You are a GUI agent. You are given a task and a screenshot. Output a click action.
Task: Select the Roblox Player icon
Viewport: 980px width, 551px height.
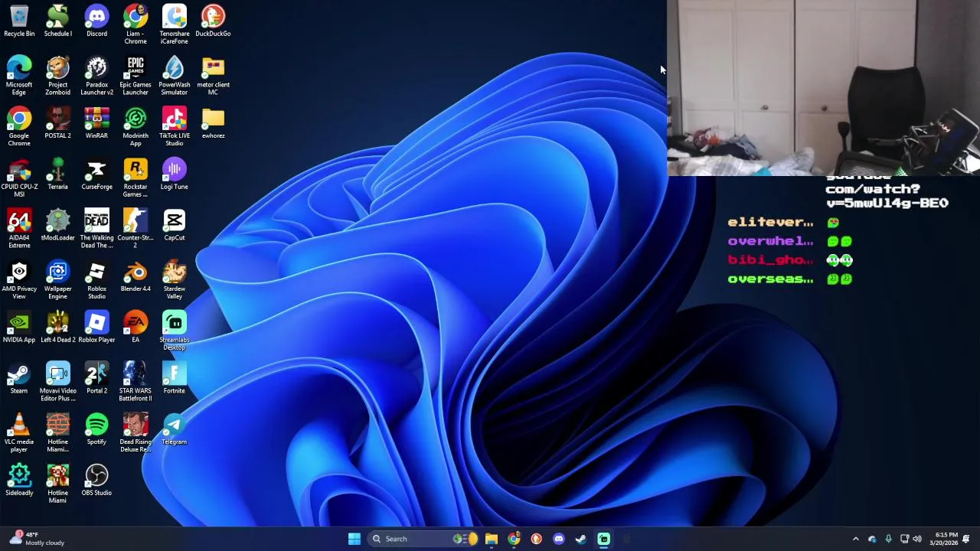pyautogui.click(x=96, y=328)
